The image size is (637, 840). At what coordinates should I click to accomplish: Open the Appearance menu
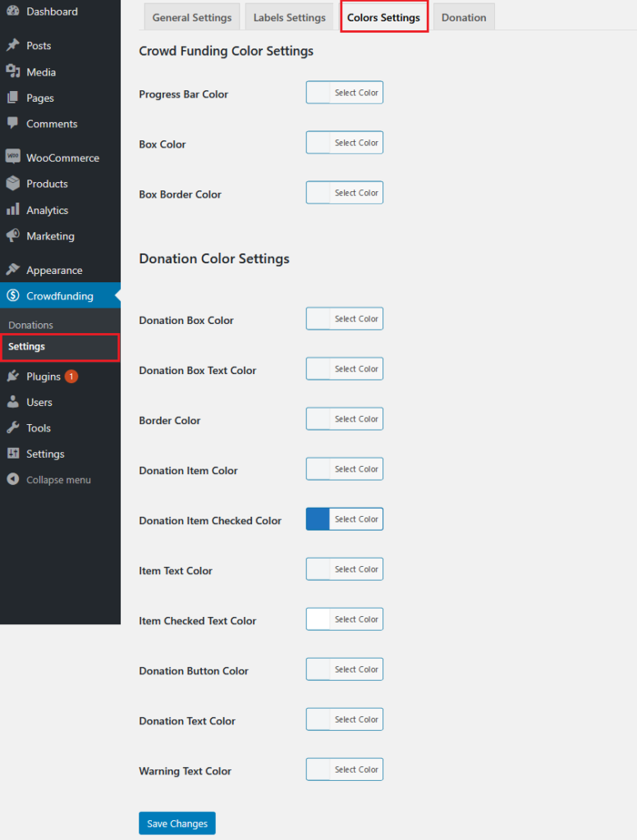60,270
